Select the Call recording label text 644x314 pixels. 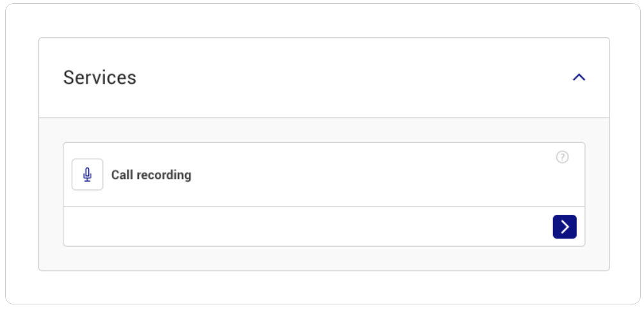tap(151, 175)
